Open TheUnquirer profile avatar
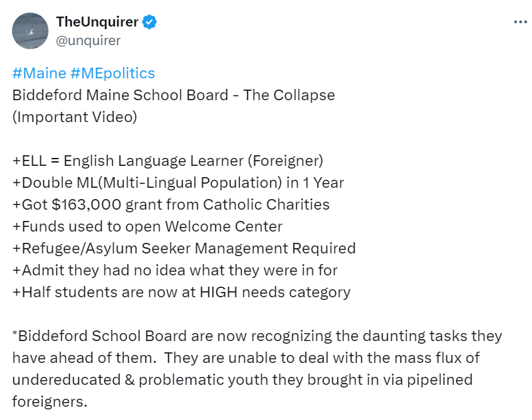Viewport: 532px width, 420px height. (30, 31)
